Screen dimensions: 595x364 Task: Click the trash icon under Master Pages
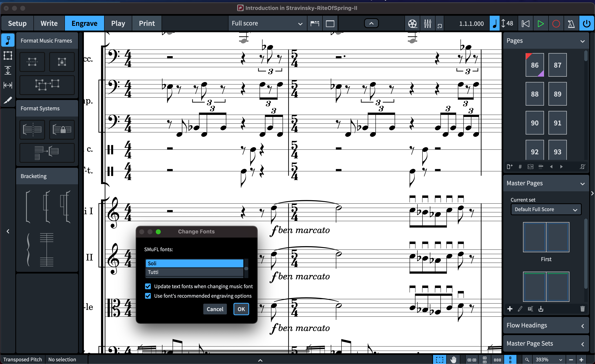pos(582,309)
